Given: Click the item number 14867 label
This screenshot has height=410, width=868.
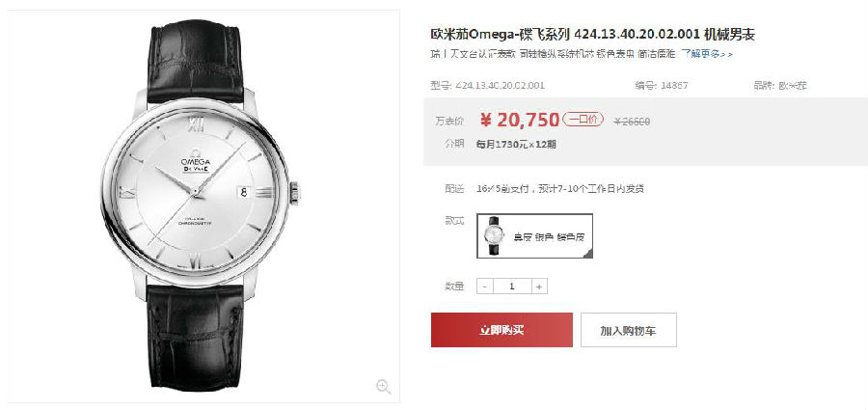Looking at the screenshot, I should pyautogui.click(x=662, y=86).
